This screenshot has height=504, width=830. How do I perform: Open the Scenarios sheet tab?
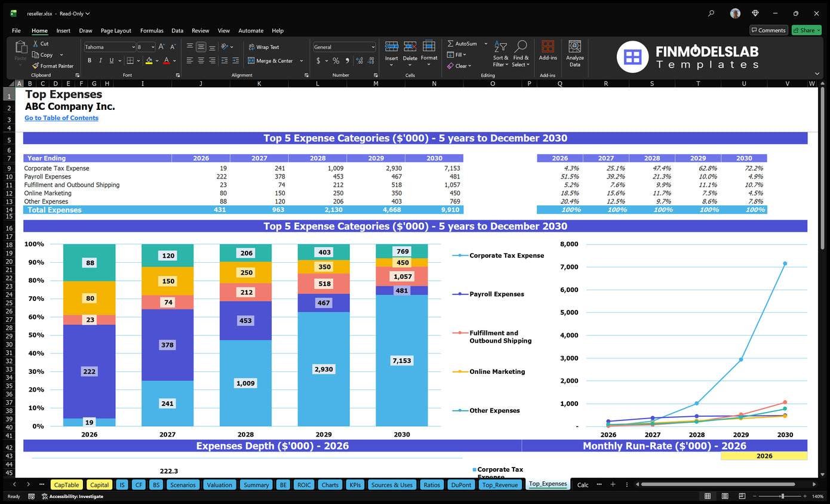(183, 484)
